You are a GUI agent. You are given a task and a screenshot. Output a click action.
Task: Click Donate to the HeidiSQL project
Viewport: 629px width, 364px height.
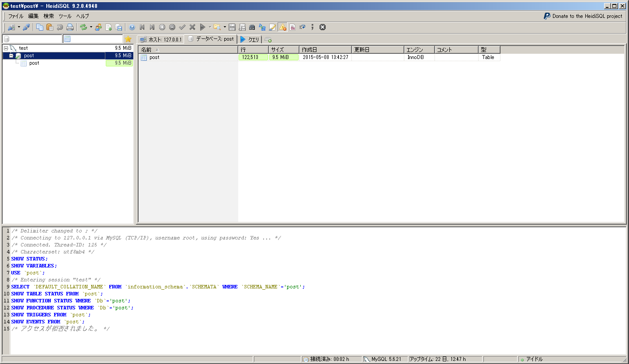coord(583,16)
